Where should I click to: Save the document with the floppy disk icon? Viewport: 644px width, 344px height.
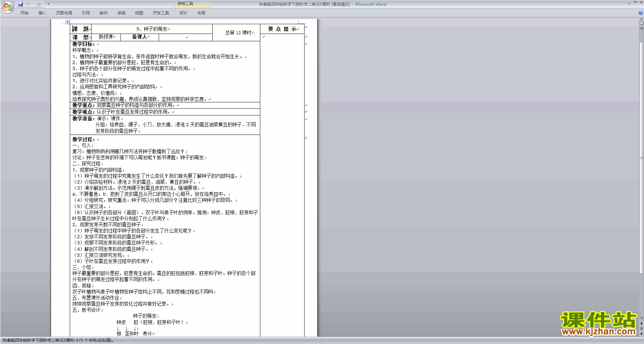20,4
